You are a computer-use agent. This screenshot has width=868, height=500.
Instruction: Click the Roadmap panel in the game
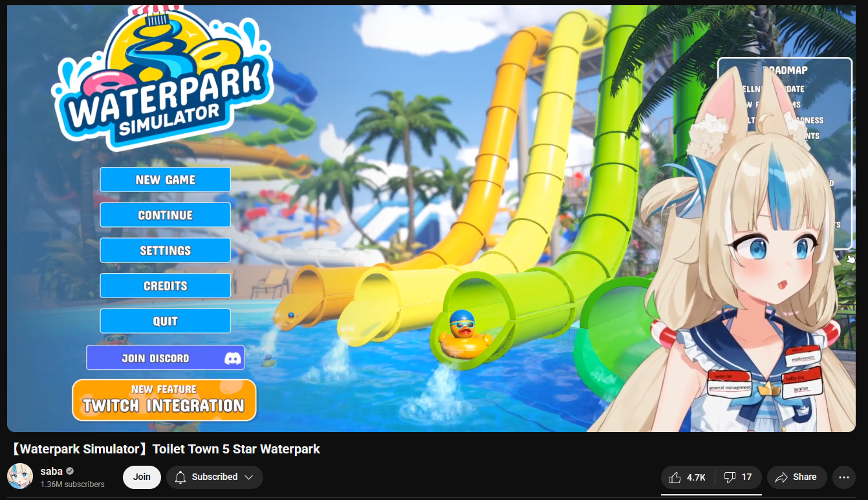point(784,154)
